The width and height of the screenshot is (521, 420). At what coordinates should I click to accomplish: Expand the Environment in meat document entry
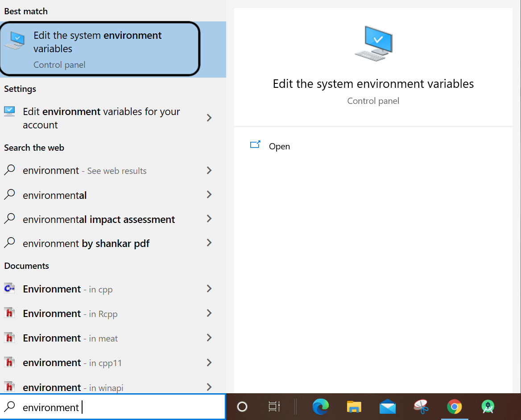pos(209,338)
